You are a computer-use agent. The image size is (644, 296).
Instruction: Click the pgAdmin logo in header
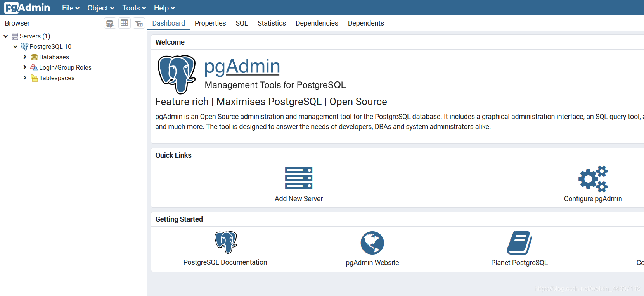pos(27,8)
